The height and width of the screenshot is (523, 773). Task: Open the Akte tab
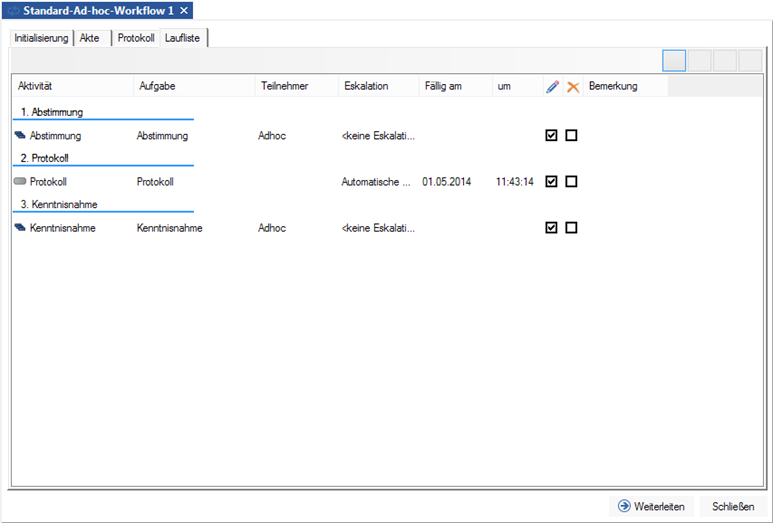click(90, 38)
